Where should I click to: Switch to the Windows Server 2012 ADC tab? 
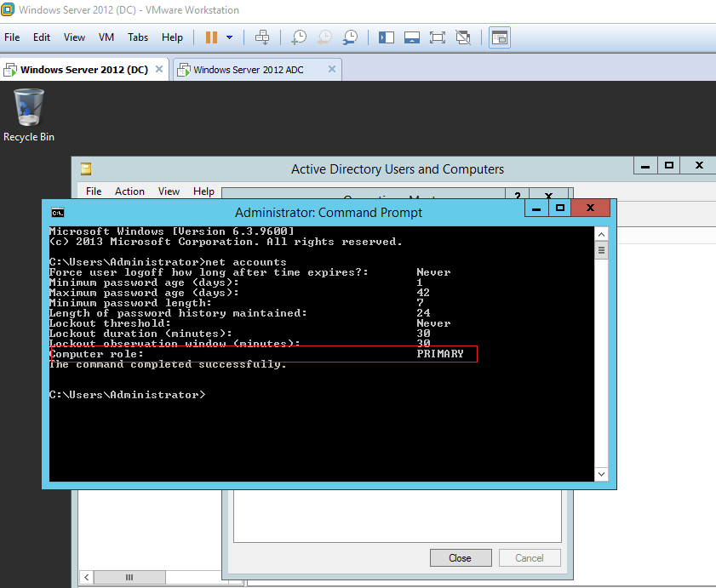pyautogui.click(x=251, y=69)
